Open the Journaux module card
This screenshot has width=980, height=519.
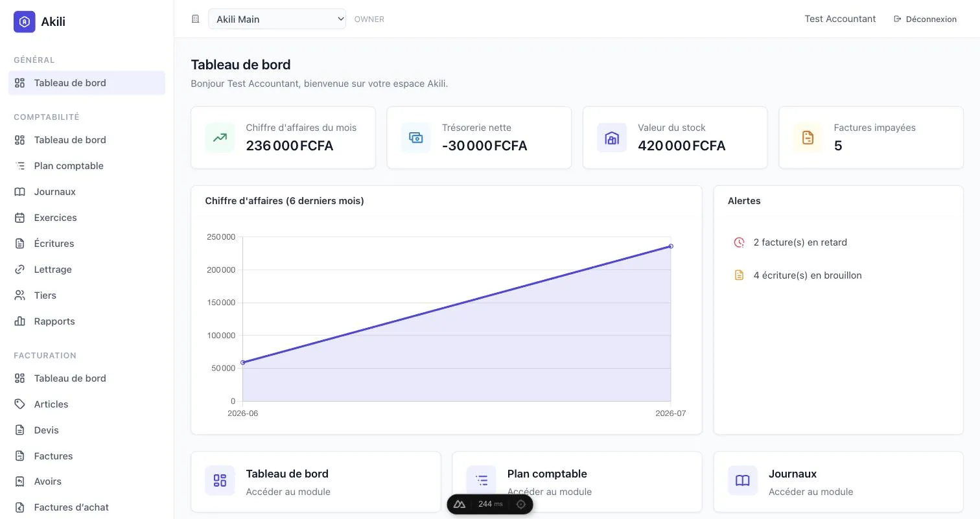pos(838,482)
